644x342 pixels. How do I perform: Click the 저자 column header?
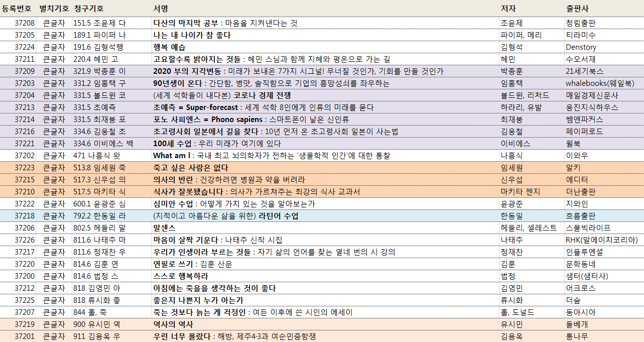508,9
